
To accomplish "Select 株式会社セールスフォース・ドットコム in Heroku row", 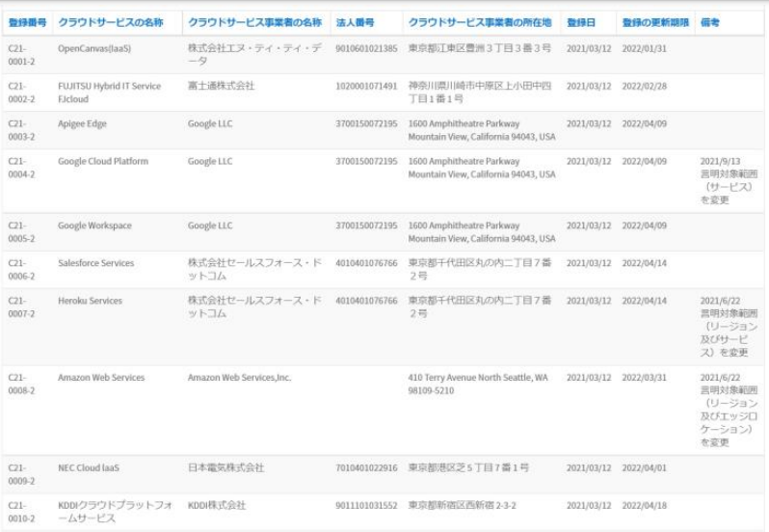I will 254,306.
